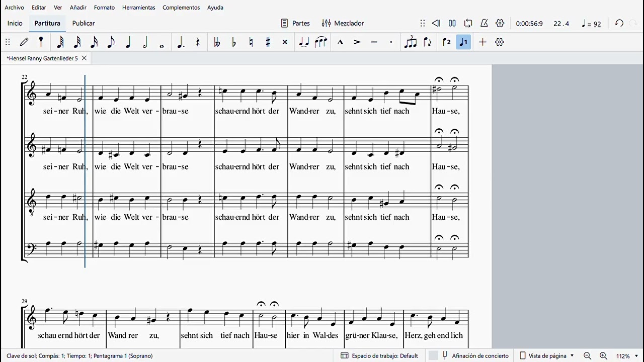Viewport: 644px width, 362px height.
Task: Open the Ayuda menu
Action: [x=215, y=8]
